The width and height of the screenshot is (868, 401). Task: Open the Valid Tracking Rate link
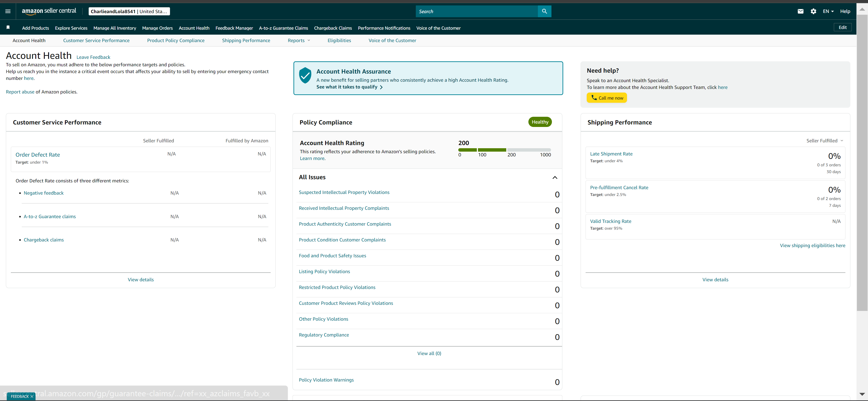610,221
